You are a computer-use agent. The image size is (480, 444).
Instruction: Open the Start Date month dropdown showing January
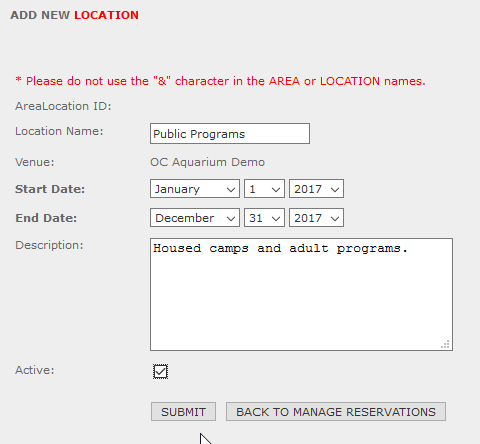[195, 189]
